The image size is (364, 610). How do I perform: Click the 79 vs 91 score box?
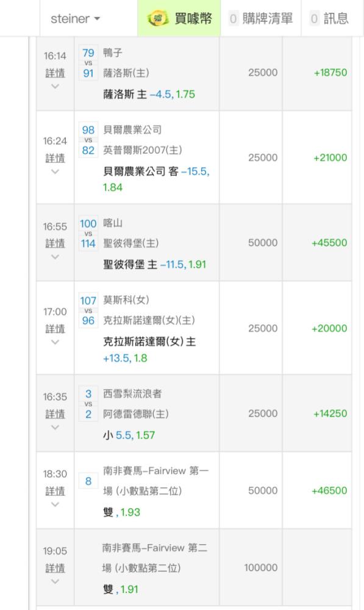pos(88,63)
